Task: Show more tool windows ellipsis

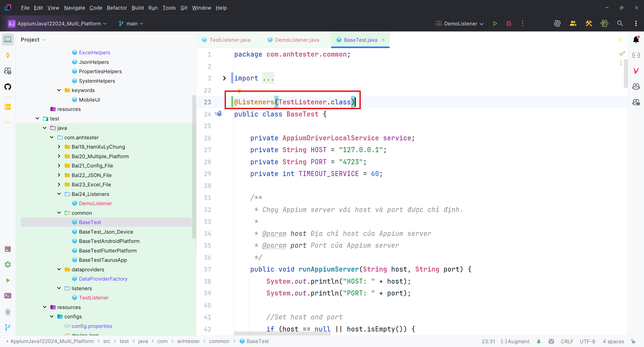Action: pyautogui.click(x=8, y=122)
